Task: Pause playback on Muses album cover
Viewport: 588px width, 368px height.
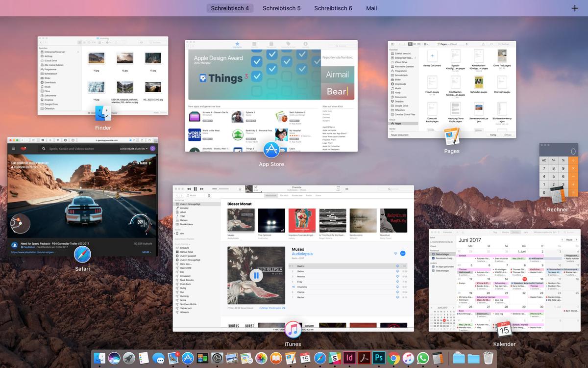Action: tap(256, 276)
